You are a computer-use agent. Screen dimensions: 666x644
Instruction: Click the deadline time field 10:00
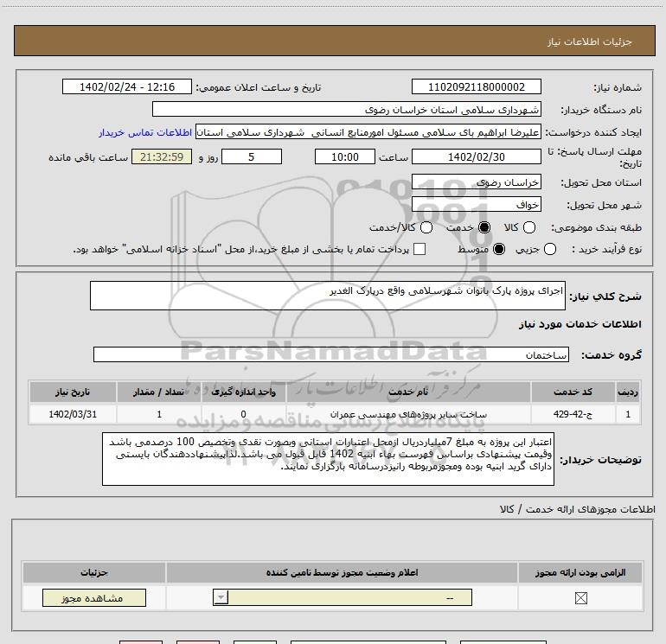pos(345,156)
